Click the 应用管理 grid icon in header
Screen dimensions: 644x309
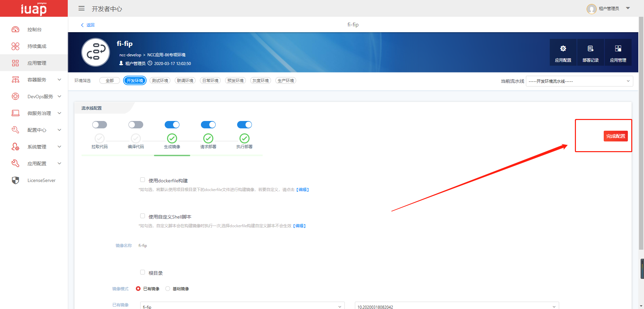pos(618,49)
